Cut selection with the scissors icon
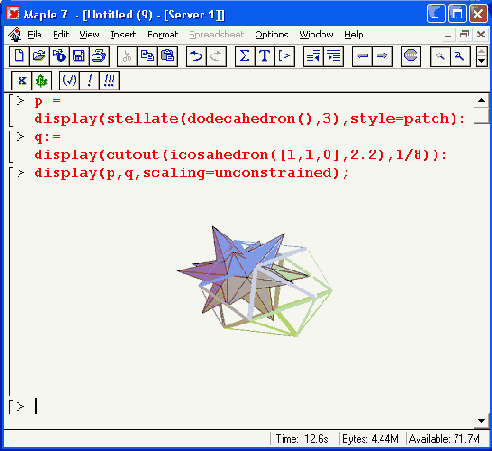This screenshot has width=492, height=451. point(127,56)
